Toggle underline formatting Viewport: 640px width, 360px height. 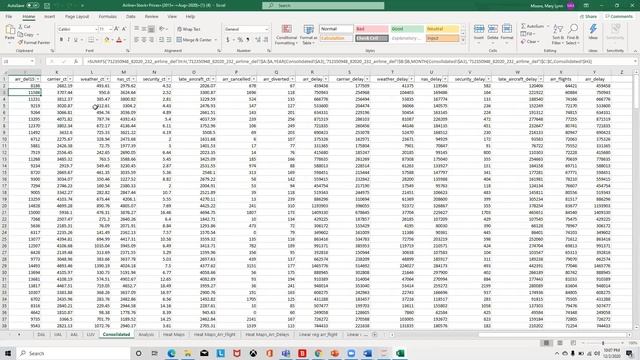tap(76, 40)
